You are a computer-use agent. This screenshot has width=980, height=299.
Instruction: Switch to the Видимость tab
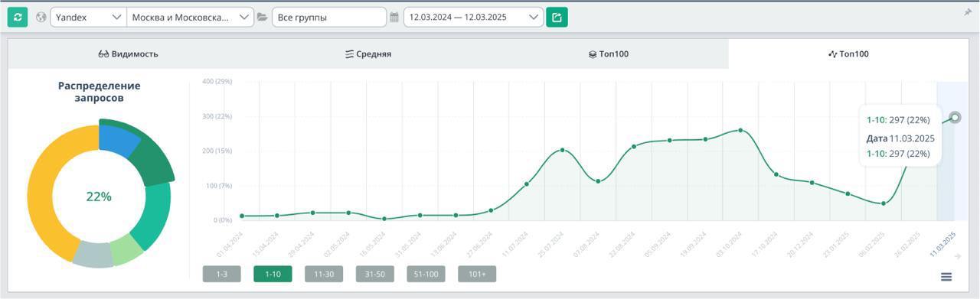(x=128, y=54)
